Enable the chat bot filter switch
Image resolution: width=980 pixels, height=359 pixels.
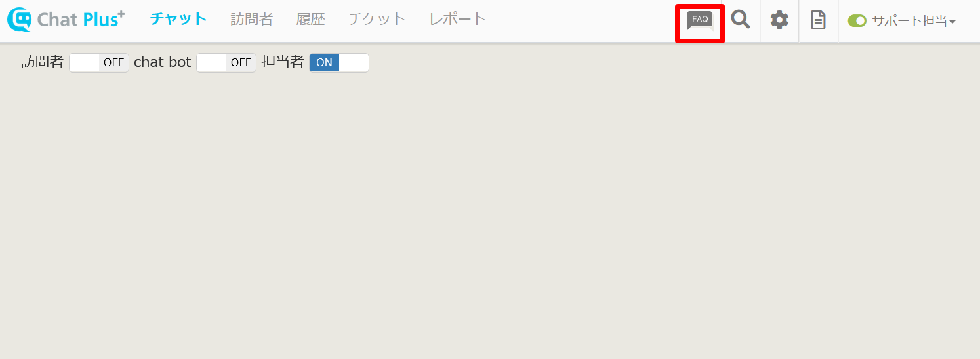click(226, 63)
